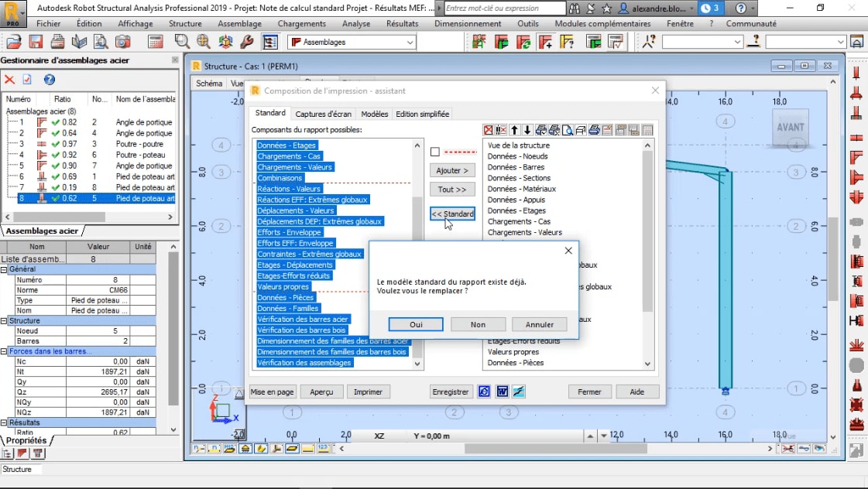The height and width of the screenshot is (489, 868).
Task: Click the Tout >> button
Action: 452,190
